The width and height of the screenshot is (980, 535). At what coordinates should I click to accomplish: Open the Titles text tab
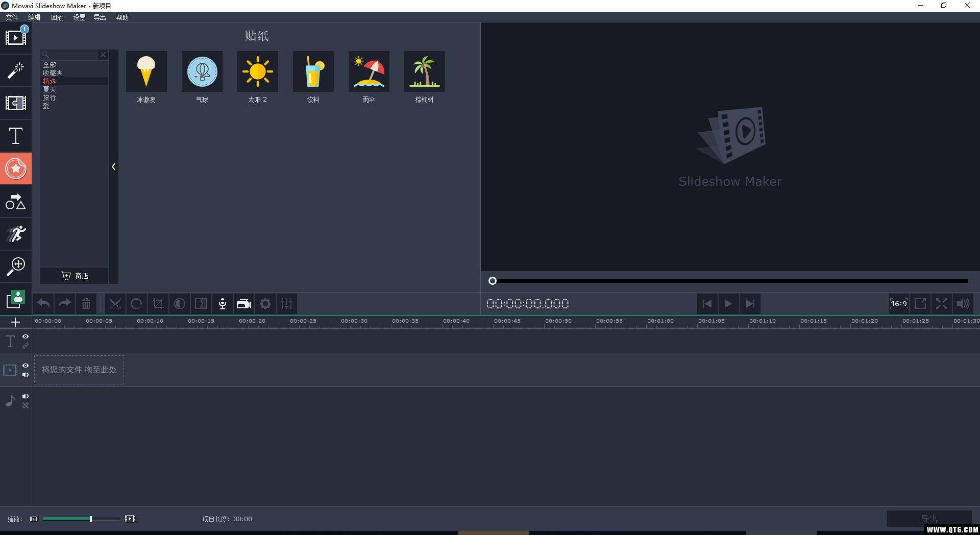pyautogui.click(x=16, y=136)
